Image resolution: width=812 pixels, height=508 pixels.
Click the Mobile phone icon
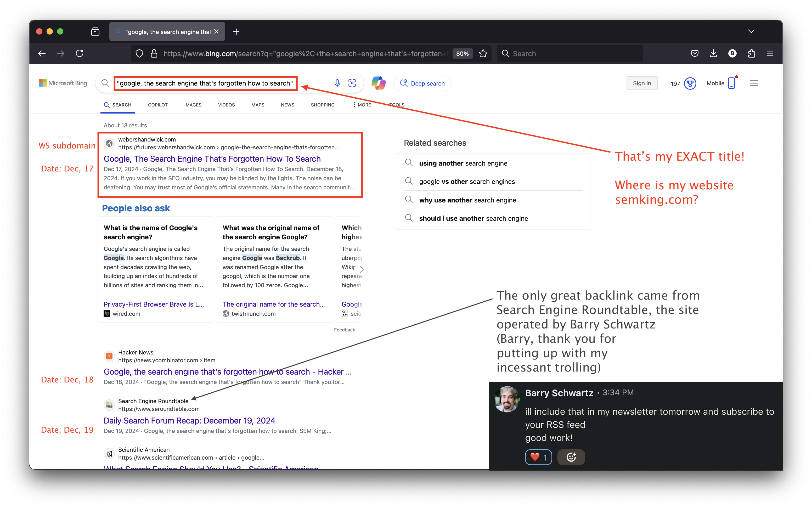pyautogui.click(x=731, y=83)
